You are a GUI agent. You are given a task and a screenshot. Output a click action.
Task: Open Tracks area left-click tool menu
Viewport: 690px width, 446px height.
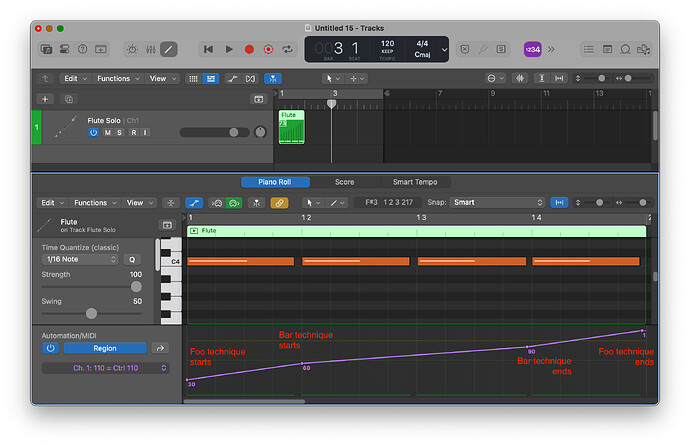[333, 79]
